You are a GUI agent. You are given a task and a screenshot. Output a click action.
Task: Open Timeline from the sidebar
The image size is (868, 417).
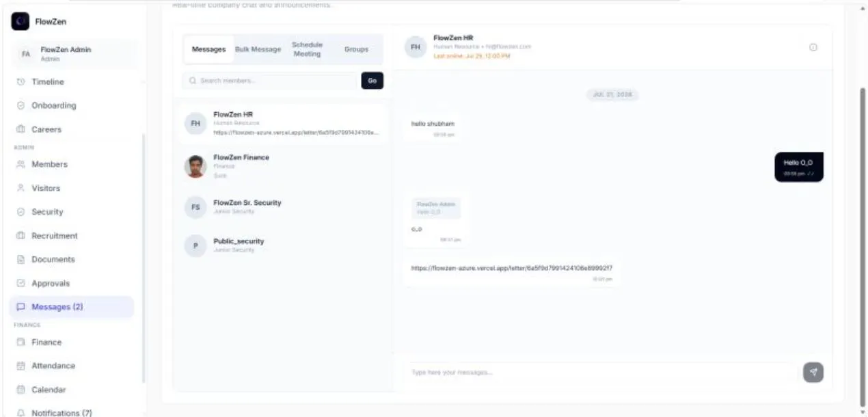(47, 82)
